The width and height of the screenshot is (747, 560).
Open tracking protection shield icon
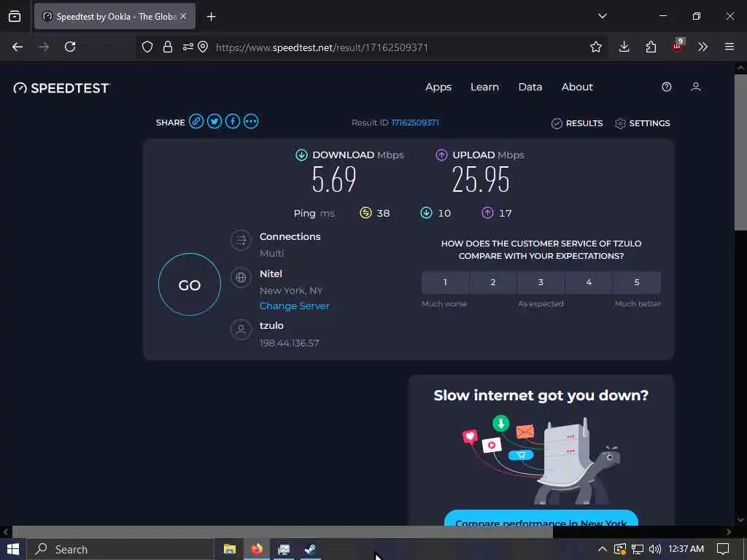pyautogui.click(x=147, y=47)
